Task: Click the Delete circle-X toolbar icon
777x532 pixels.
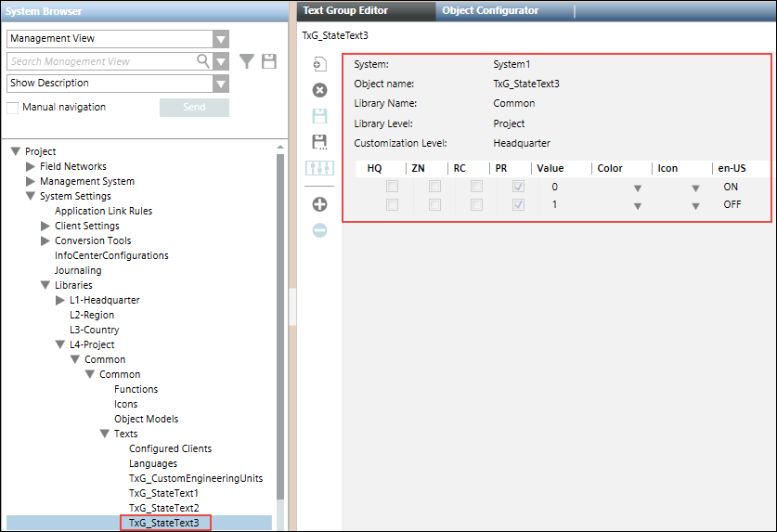Action: point(319,90)
